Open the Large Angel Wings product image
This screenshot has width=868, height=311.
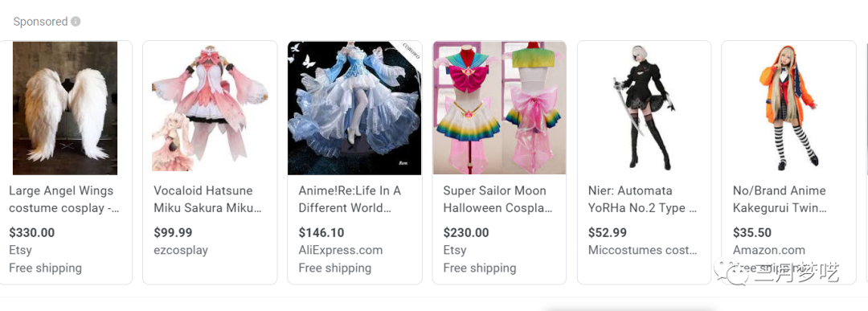(x=65, y=108)
